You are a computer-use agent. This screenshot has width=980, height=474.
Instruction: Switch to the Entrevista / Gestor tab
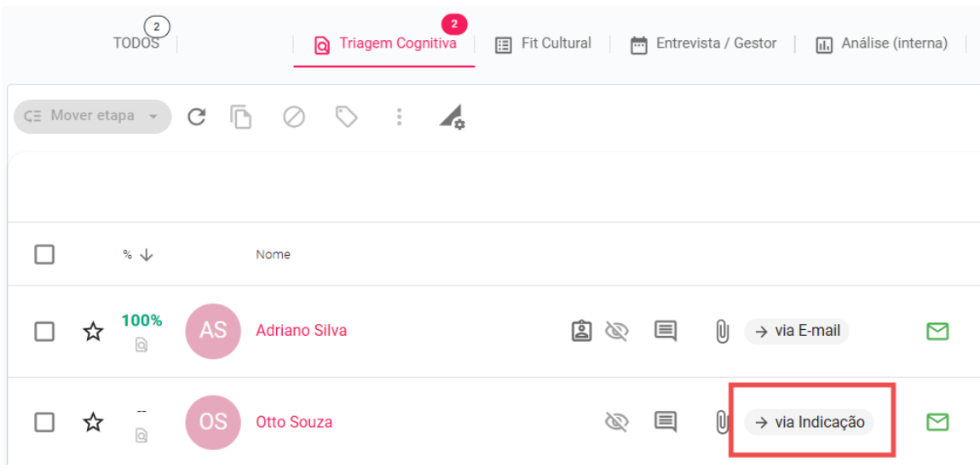point(703,43)
